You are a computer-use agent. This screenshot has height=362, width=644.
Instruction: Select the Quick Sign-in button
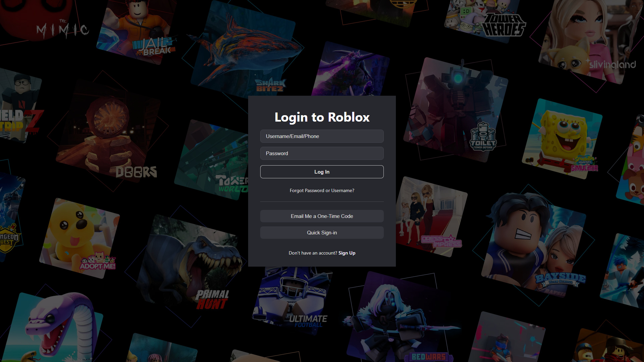tap(322, 233)
